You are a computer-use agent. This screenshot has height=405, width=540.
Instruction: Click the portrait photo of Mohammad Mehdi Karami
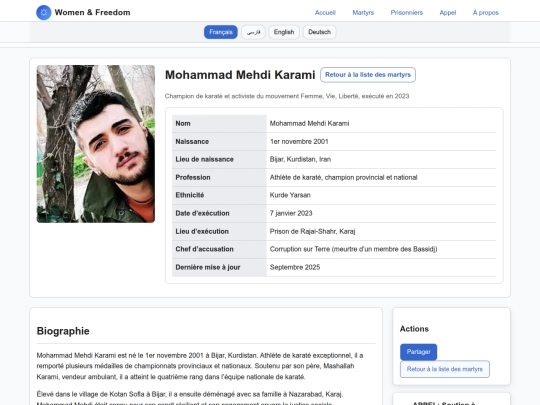(x=96, y=144)
